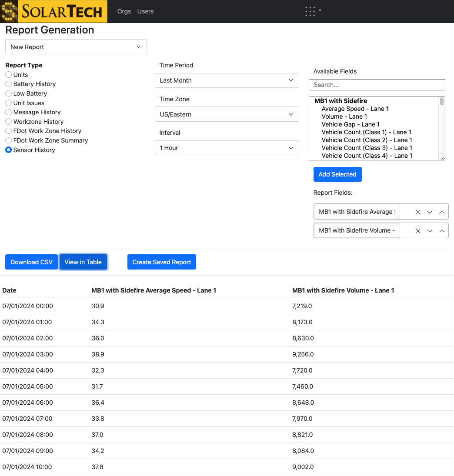Viewport: 454px width, 476px height.
Task: Select Vehicle Count (Class 4) - Lane 1
Action: pos(367,156)
